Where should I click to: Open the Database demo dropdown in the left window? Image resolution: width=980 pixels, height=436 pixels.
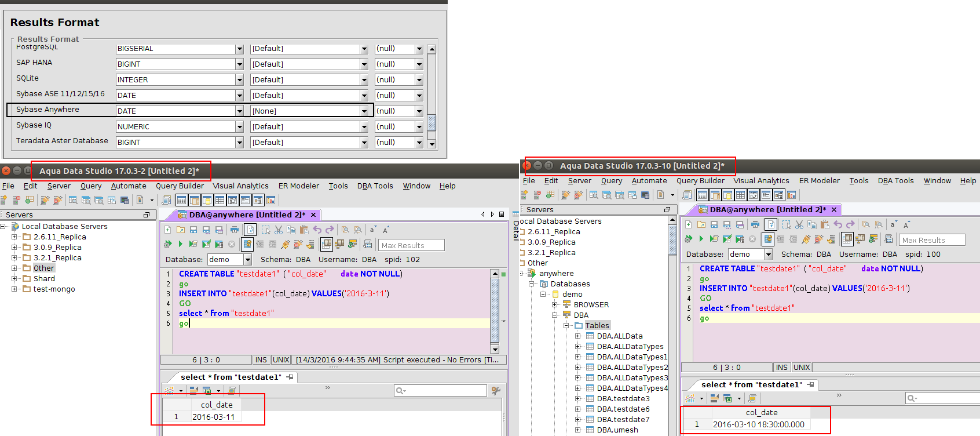[247, 260]
